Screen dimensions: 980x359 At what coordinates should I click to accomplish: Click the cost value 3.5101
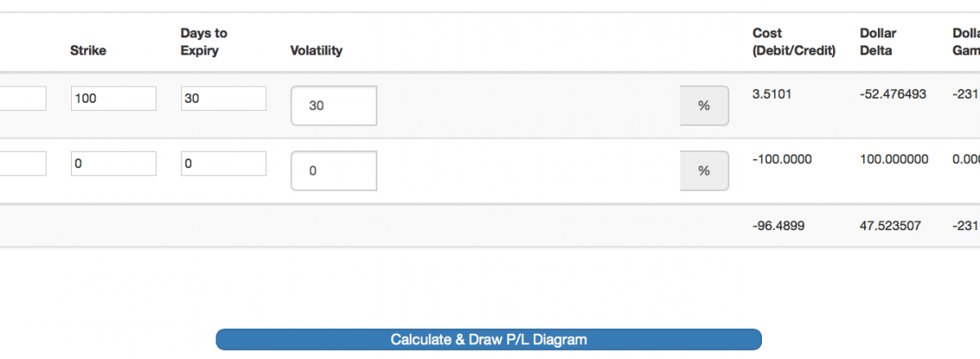tap(771, 95)
